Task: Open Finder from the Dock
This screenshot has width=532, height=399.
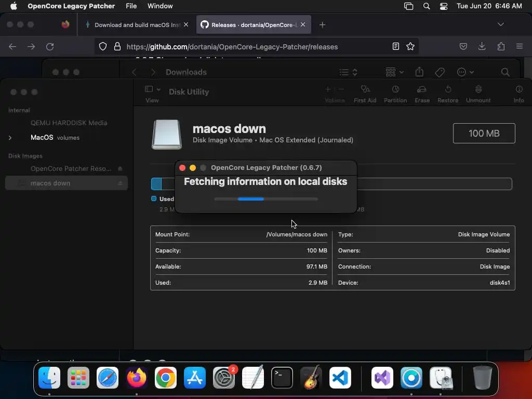Action: (x=49, y=378)
